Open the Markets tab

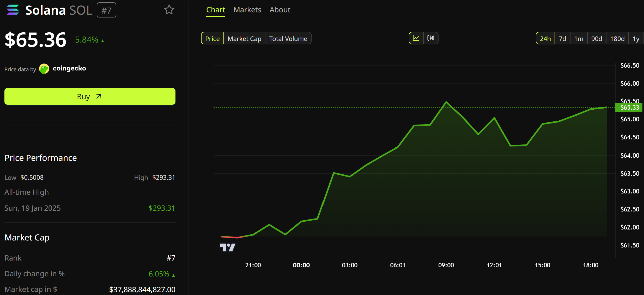247,10
